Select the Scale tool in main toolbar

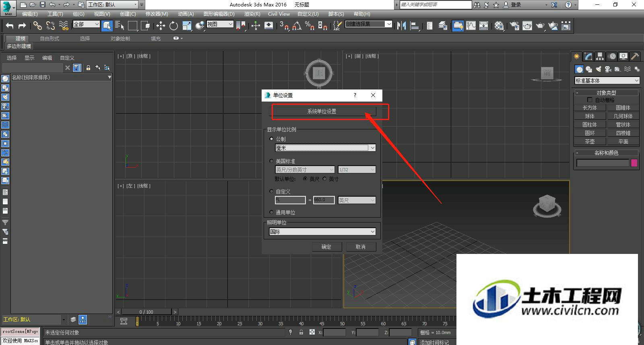click(x=187, y=26)
